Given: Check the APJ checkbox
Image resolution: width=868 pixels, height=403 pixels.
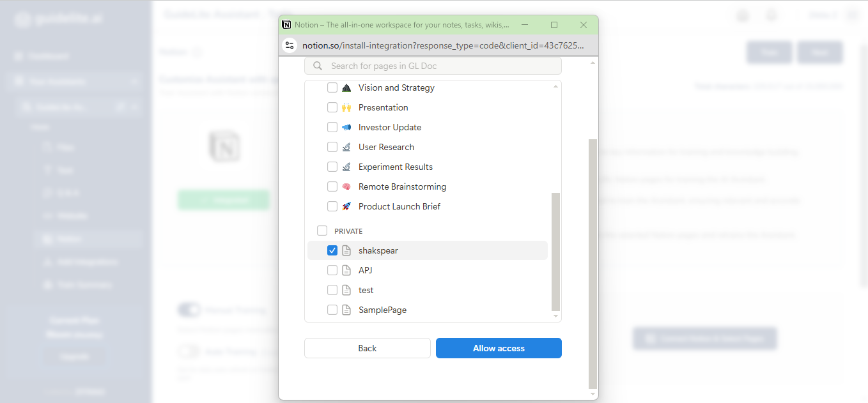Looking at the screenshot, I should (332, 270).
